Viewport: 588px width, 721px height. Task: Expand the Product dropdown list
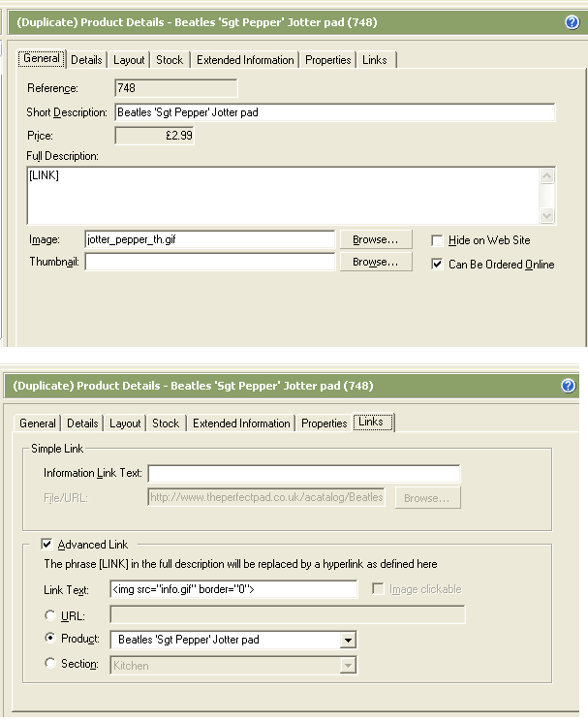pos(348,641)
